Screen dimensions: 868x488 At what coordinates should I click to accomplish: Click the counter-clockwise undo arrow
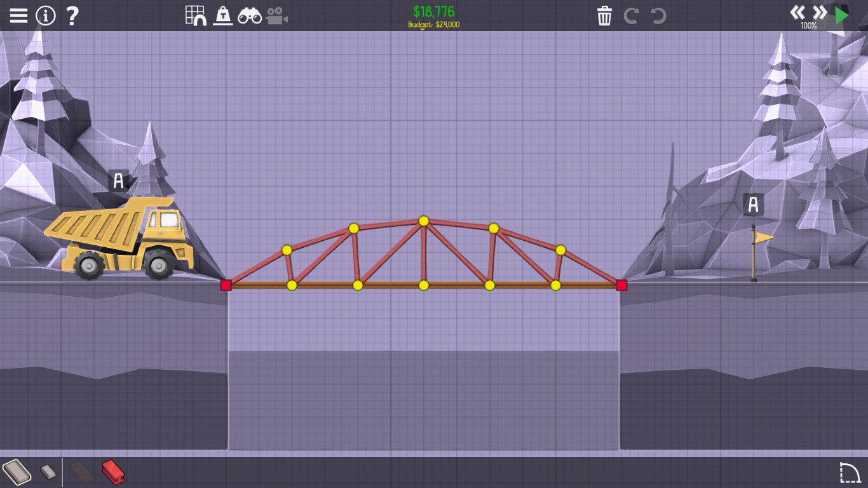pyautogui.click(x=658, y=15)
